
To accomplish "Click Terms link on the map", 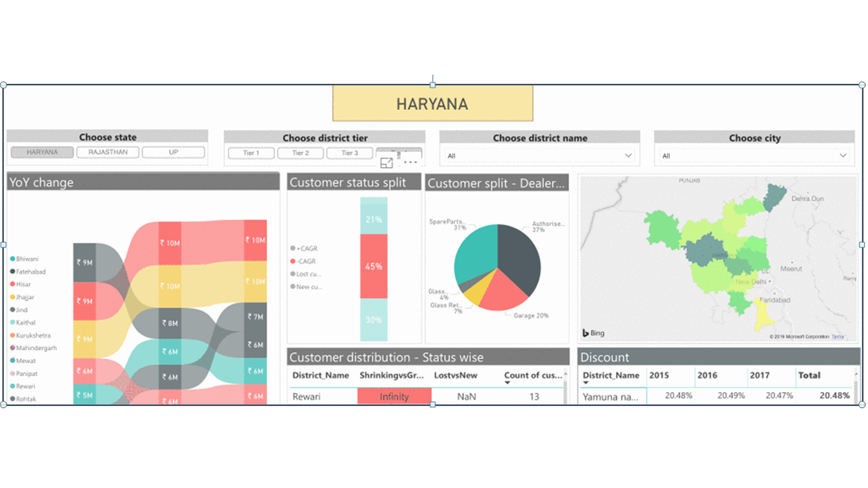I will pyautogui.click(x=838, y=337).
